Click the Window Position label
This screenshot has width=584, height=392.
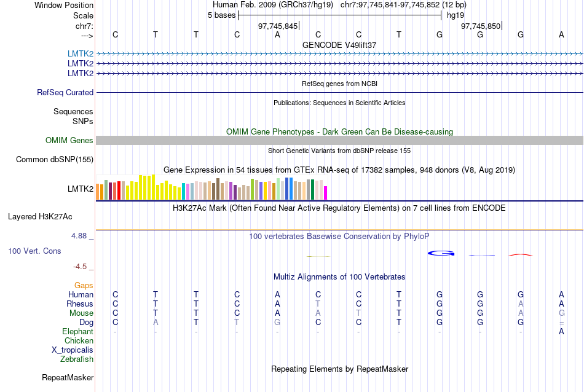pyautogui.click(x=64, y=5)
